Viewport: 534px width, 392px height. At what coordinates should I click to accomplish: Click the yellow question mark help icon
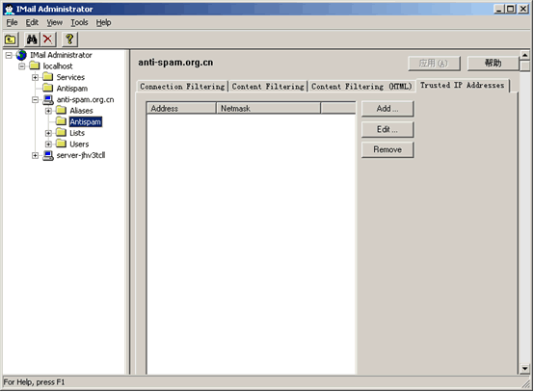coord(69,39)
